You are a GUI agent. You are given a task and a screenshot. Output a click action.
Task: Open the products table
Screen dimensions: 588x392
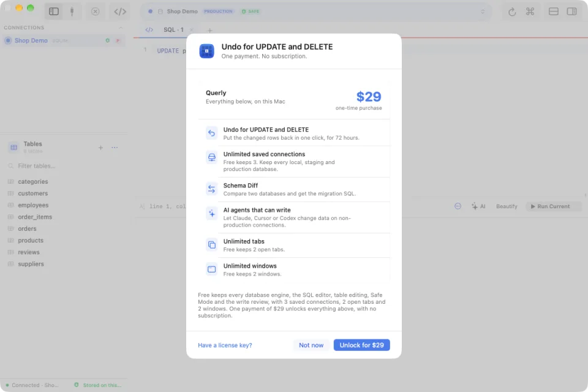31,241
